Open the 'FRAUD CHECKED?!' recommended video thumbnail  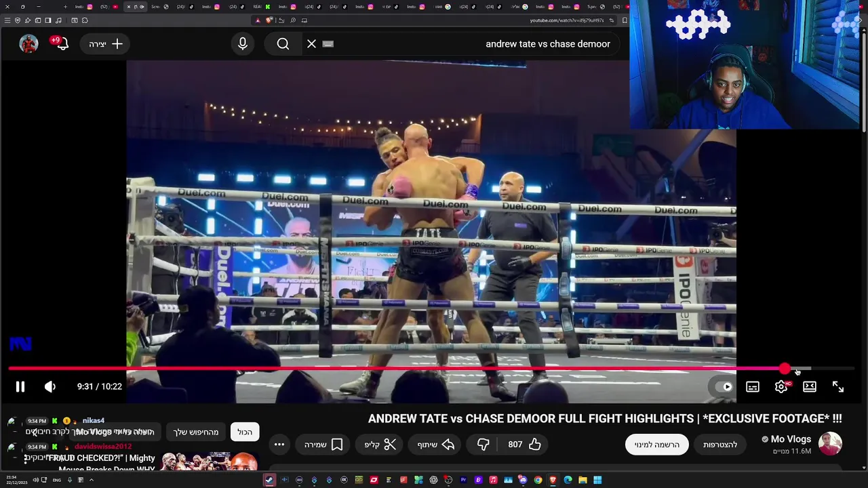click(x=209, y=462)
